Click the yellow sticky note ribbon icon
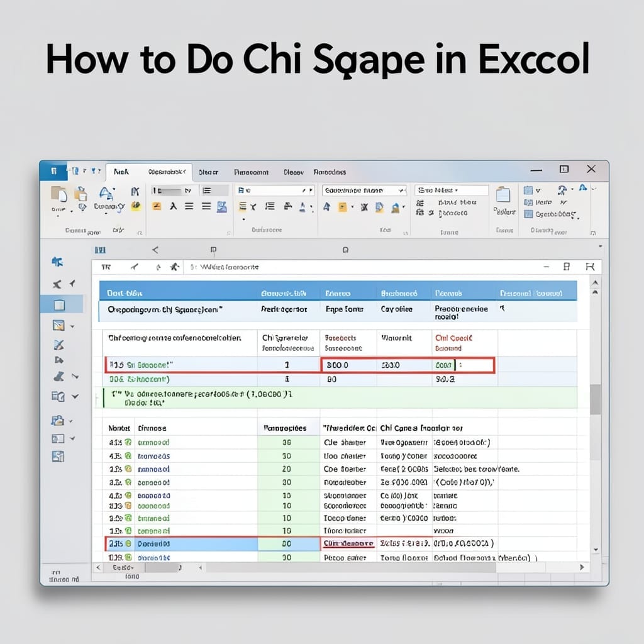Screen dimensions: 644x644 pyautogui.click(x=342, y=207)
